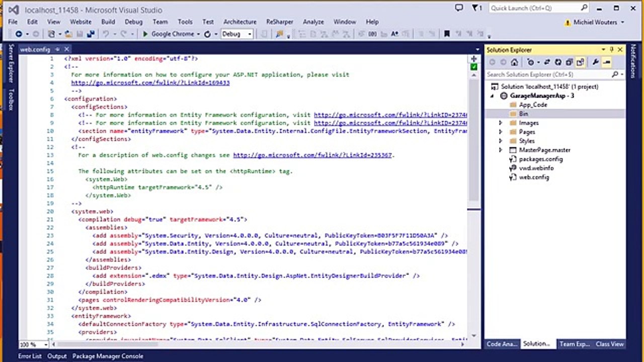The width and height of the screenshot is (644, 362).
Task: Click the Undo toolbar icon
Action: point(106,34)
